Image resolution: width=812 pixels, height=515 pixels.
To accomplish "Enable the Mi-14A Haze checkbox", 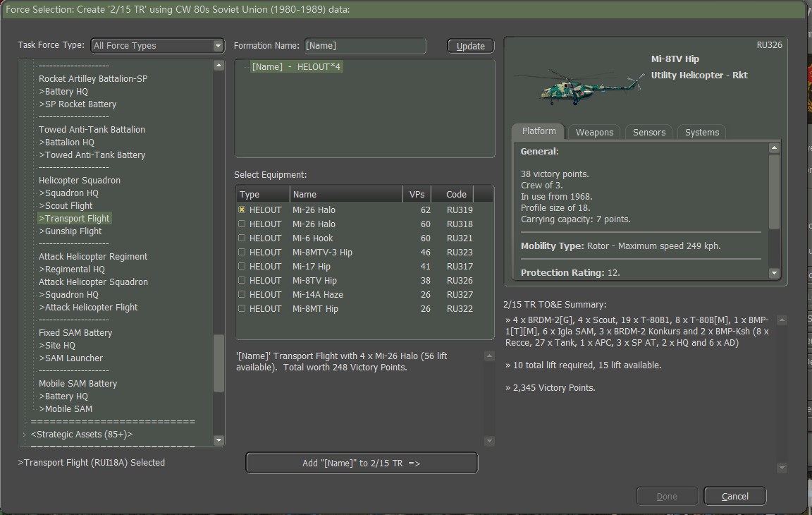I will click(241, 293).
